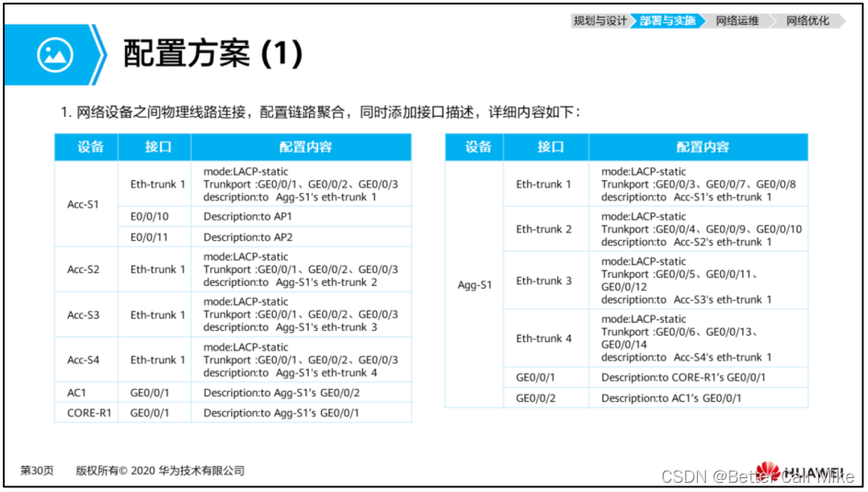868x492 pixels.
Task: Click the Trunkport GE0/0/3、GE0/0/7、GE0/0/8 line
Action: (x=699, y=184)
